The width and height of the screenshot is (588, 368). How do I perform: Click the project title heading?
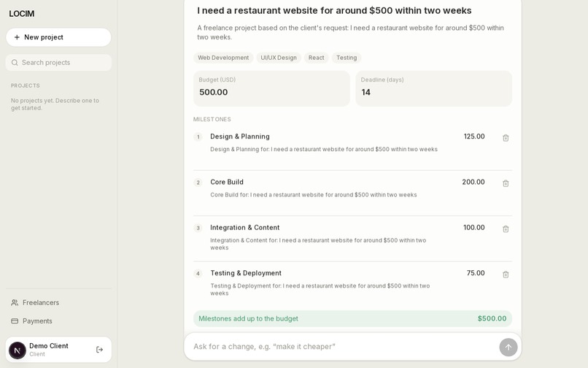point(334,10)
